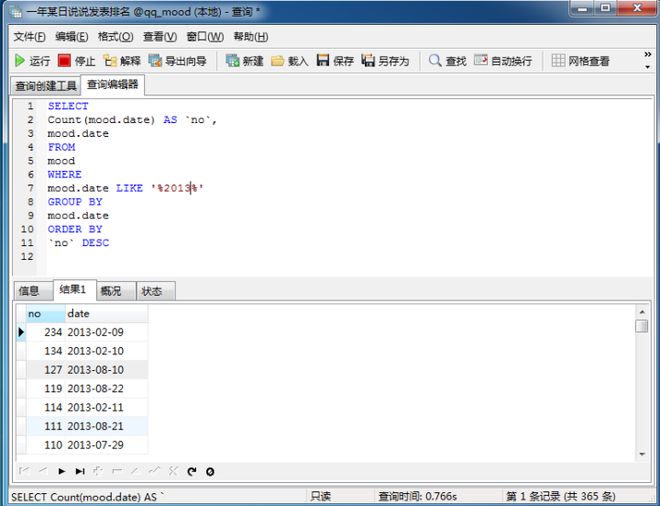Click the SELECT keyword on line 1
Image resolution: width=660 pixels, height=506 pixels.
pos(68,106)
